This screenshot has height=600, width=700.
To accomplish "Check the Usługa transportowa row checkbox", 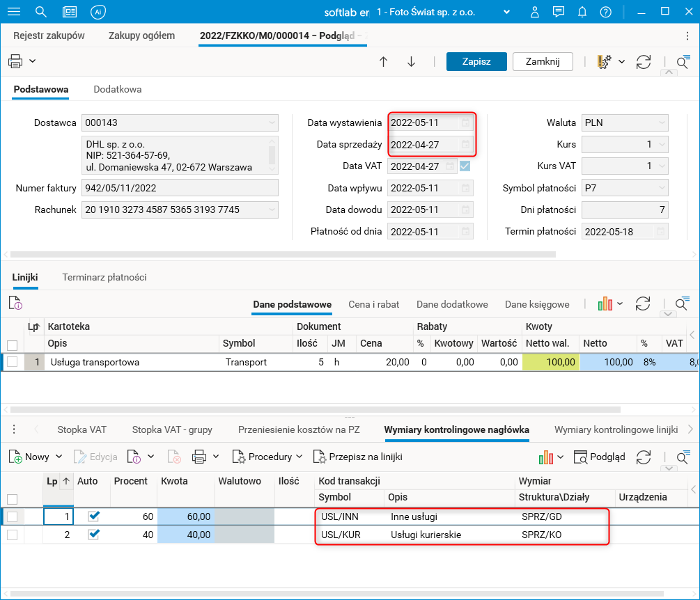I will (13, 362).
